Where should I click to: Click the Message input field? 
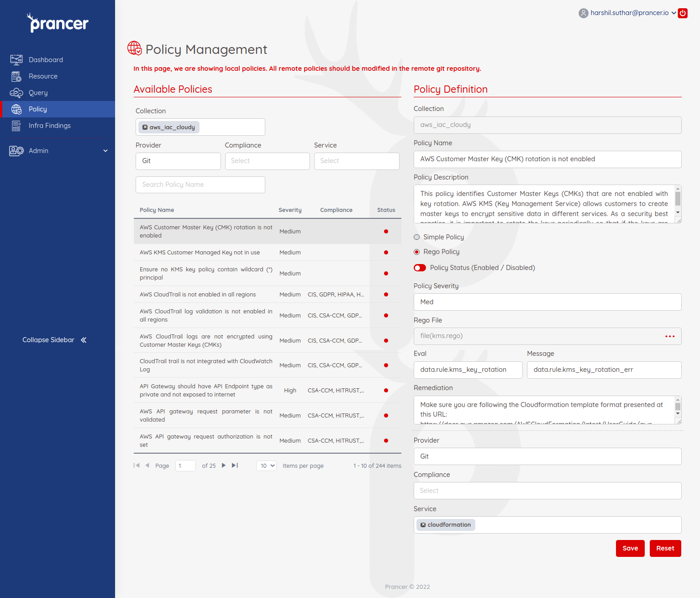point(604,370)
